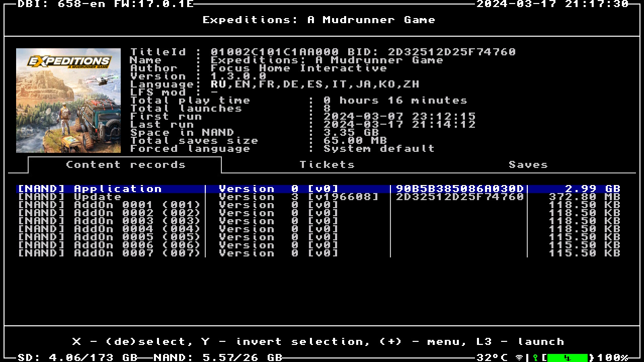Click the Update ID 2D32512D25F74760 cell
This screenshot has height=362, width=644.
coord(460,197)
